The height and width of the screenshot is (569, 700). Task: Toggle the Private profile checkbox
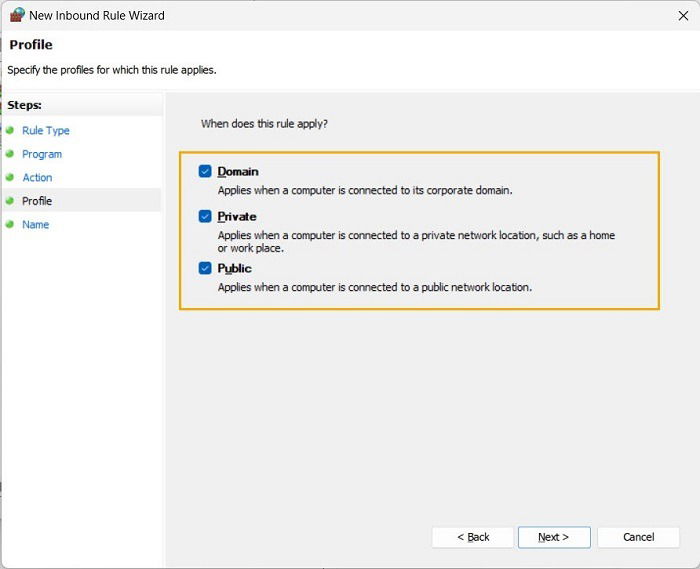click(205, 216)
